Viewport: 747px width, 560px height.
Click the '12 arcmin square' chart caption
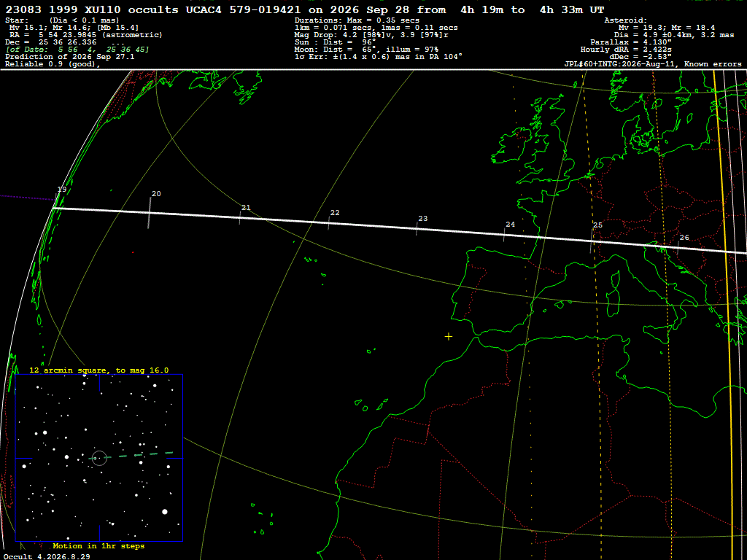99,370
